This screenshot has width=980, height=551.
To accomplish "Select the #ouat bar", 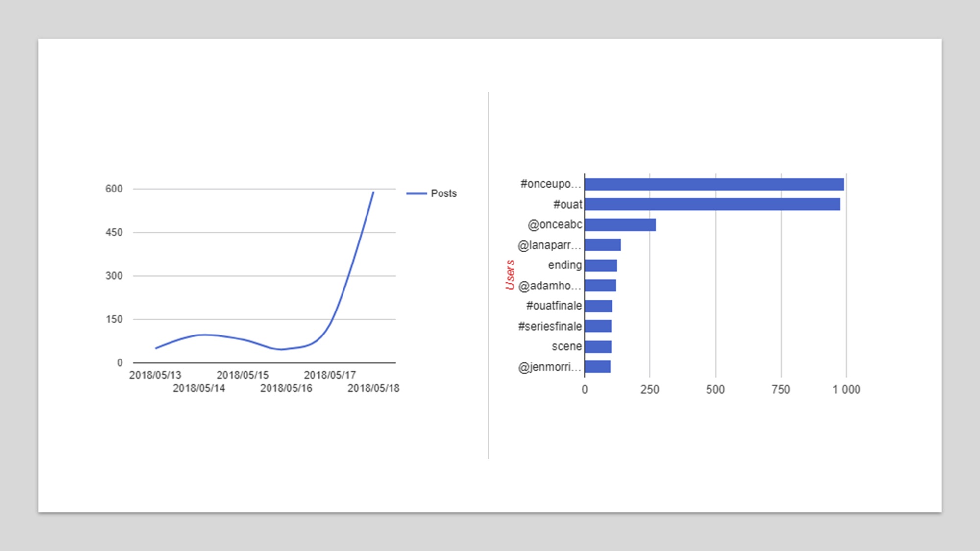I will (x=711, y=204).
